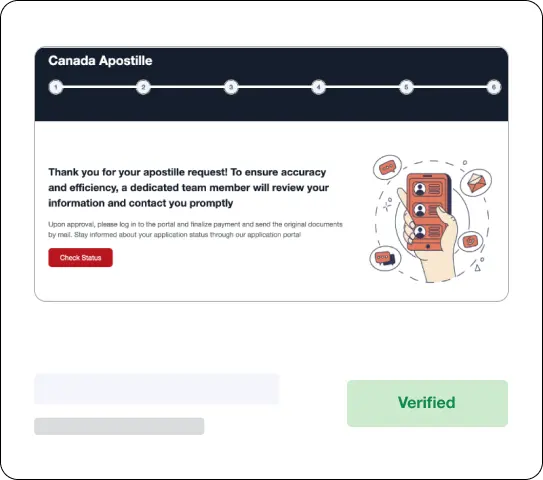Click the gray placeholder bar below
This screenshot has height=480, width=543.
[x=119, y=426]
